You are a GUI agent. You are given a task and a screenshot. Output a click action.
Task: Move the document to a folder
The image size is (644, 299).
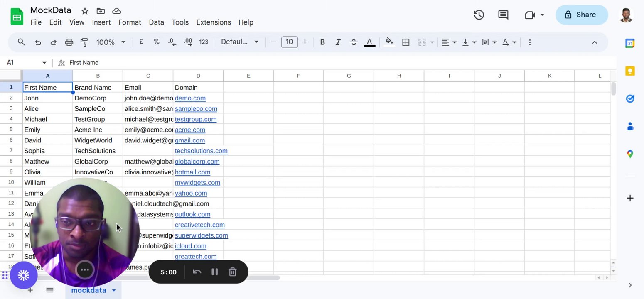[x=101, y=11]
